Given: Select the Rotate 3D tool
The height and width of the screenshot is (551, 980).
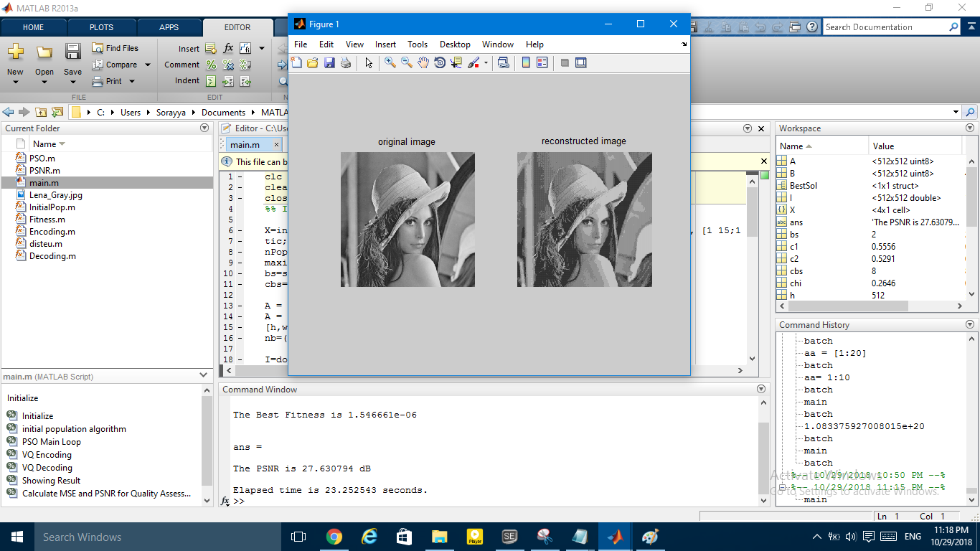Looking at the screenshot, I should 440,62.
